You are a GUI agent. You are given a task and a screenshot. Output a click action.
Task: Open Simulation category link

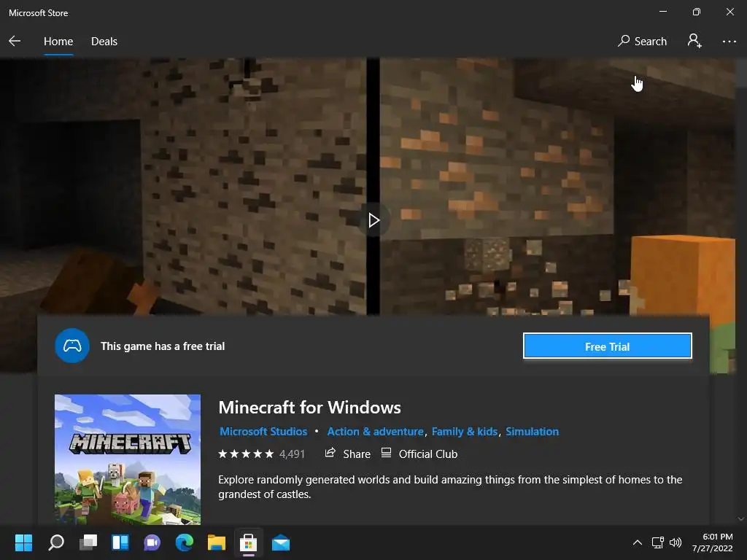click(x=532, y=432)
